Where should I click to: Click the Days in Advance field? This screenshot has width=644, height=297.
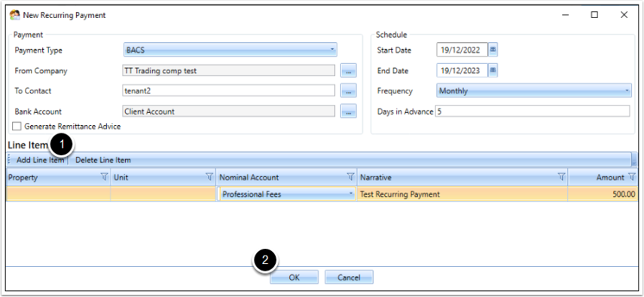(533, 112)
